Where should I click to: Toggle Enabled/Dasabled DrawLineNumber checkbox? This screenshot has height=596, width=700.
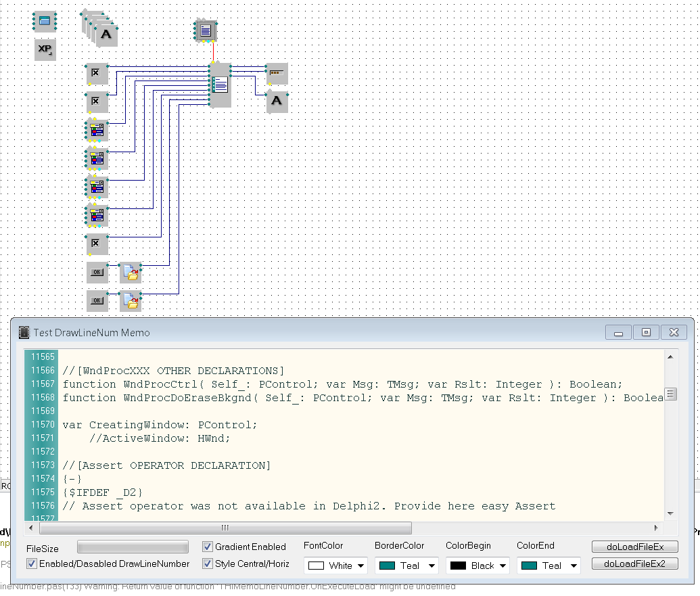click(32, 564)
